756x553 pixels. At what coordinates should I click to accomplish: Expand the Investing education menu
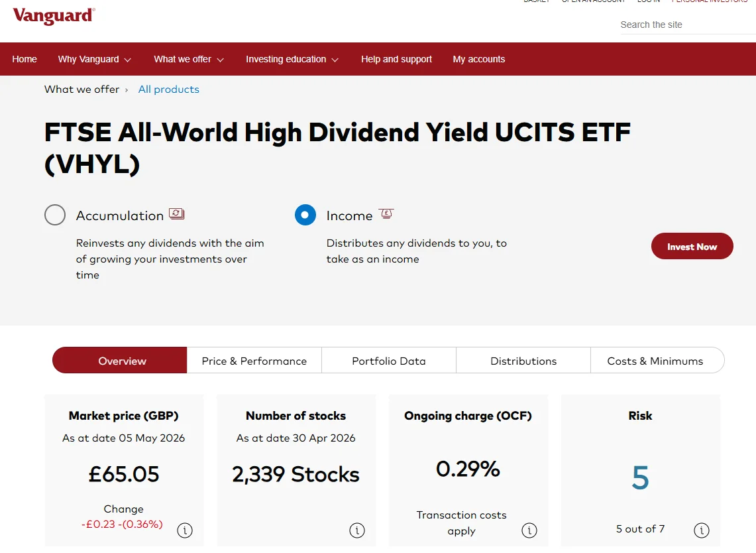coord(292,60)
